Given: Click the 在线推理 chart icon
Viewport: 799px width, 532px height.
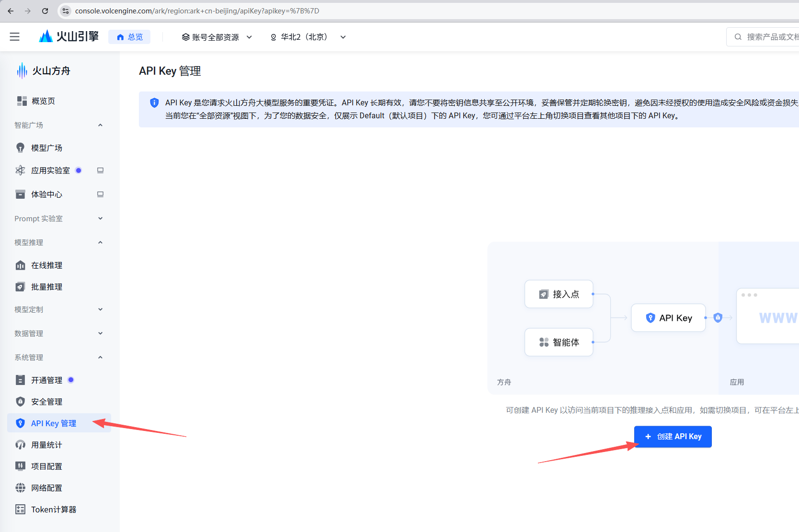Looking at the screenshot, I should pos(20,265).
